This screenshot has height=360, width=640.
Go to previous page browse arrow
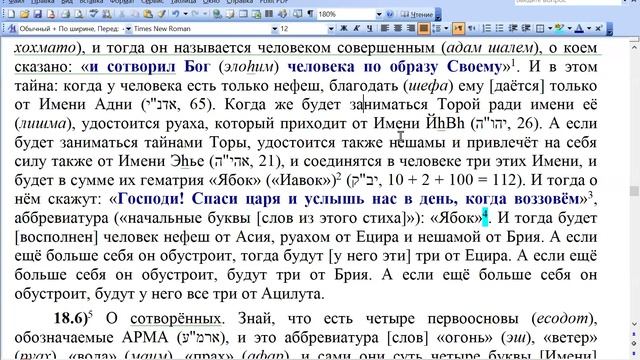[634, 335]
